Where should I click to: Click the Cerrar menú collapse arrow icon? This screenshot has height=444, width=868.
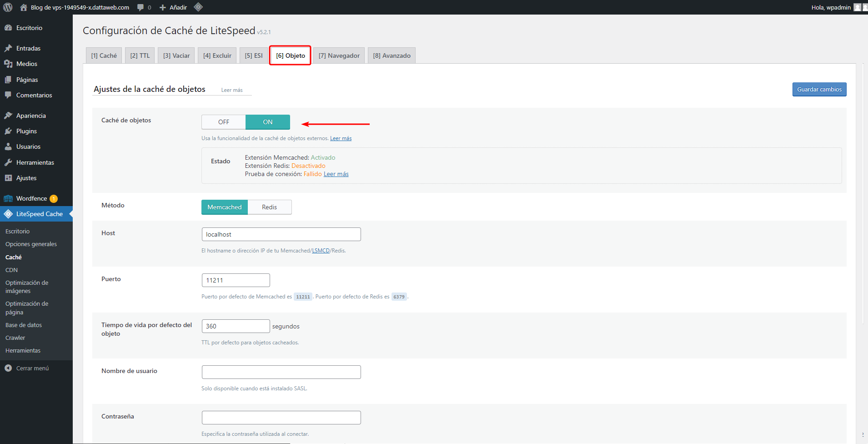point(8,368)
